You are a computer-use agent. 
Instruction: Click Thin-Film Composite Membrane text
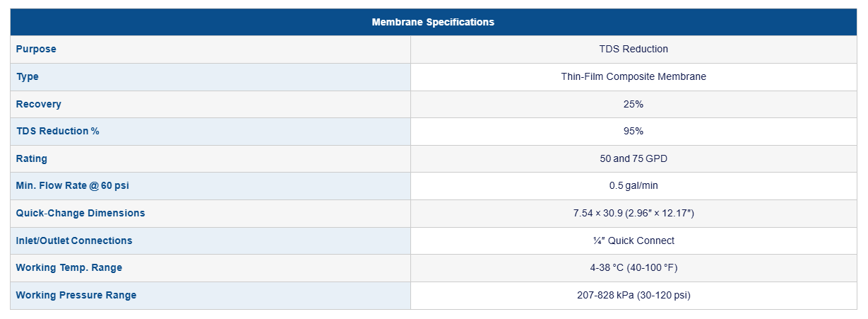click(633, 76)
